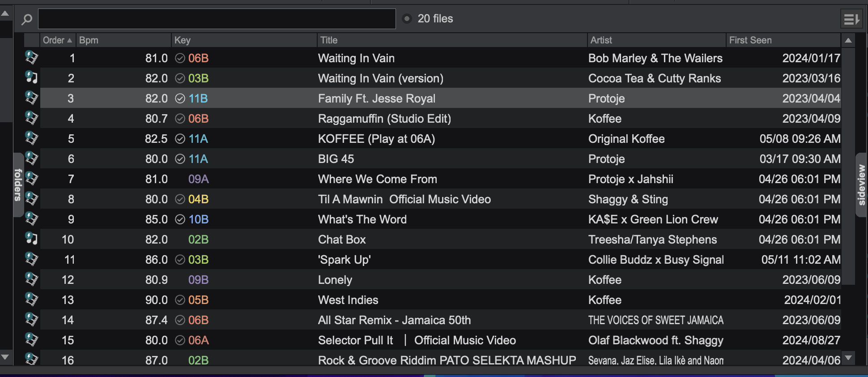Click artist Original Koffee

(626, 139)
